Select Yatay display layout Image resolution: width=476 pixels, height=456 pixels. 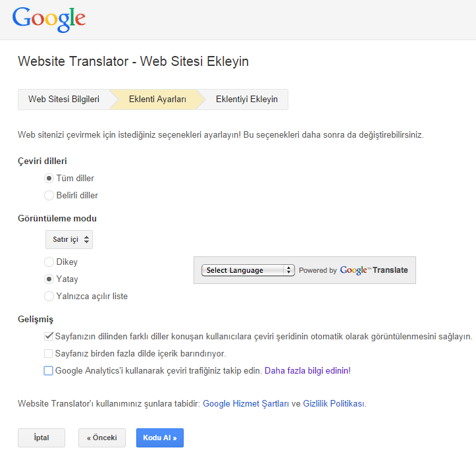click(x=49, y=279)
